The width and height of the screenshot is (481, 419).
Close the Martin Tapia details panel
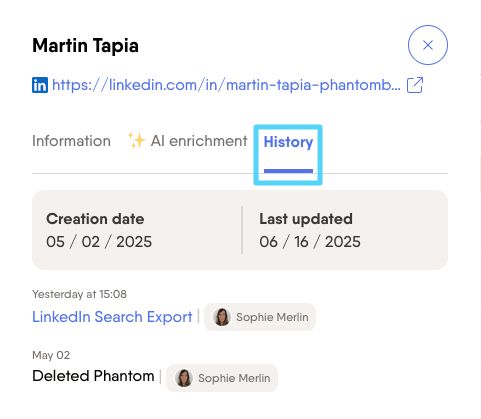click(428, 45)
